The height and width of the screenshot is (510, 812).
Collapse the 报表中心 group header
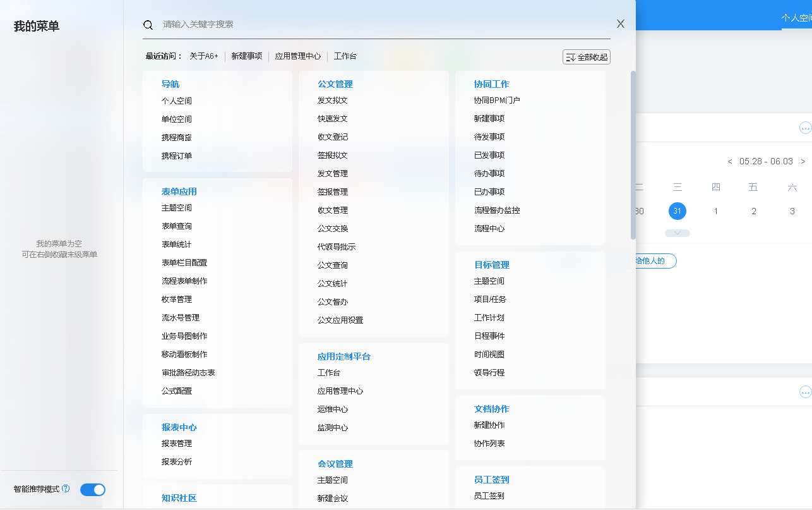[179, 427]
